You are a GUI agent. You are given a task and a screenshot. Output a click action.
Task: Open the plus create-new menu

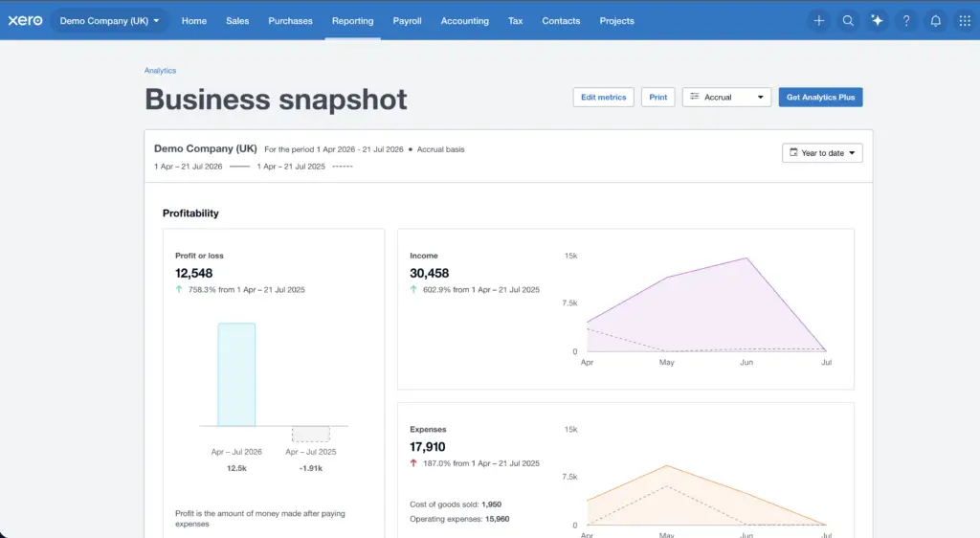819,21
